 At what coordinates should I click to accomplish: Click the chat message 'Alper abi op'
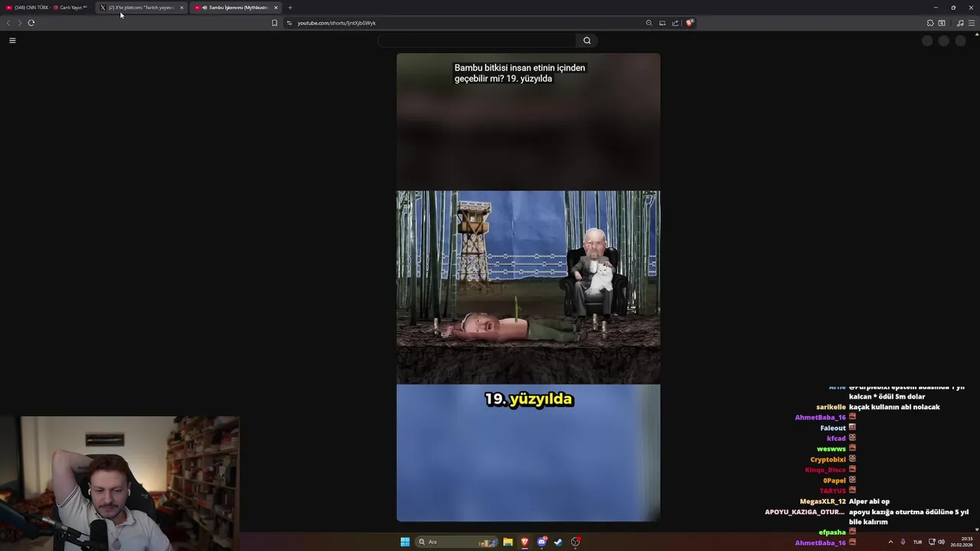[869, 501]
